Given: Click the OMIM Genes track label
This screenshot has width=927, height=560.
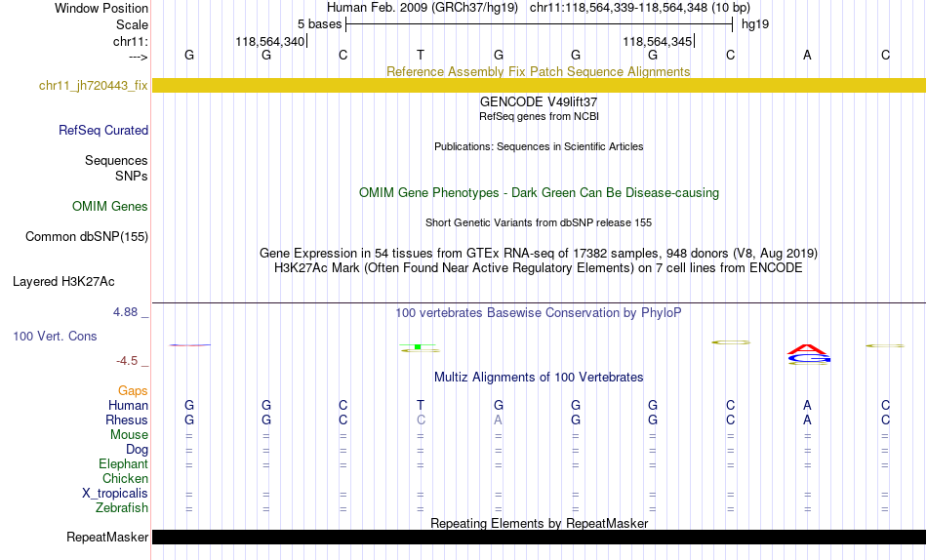Looking at the screenshot, I should tap(110, 207).
